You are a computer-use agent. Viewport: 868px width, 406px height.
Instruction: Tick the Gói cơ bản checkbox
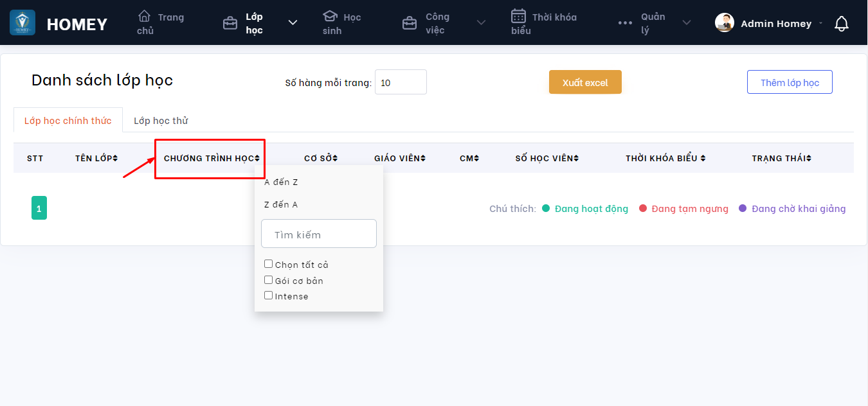click(x=269, y=280)
